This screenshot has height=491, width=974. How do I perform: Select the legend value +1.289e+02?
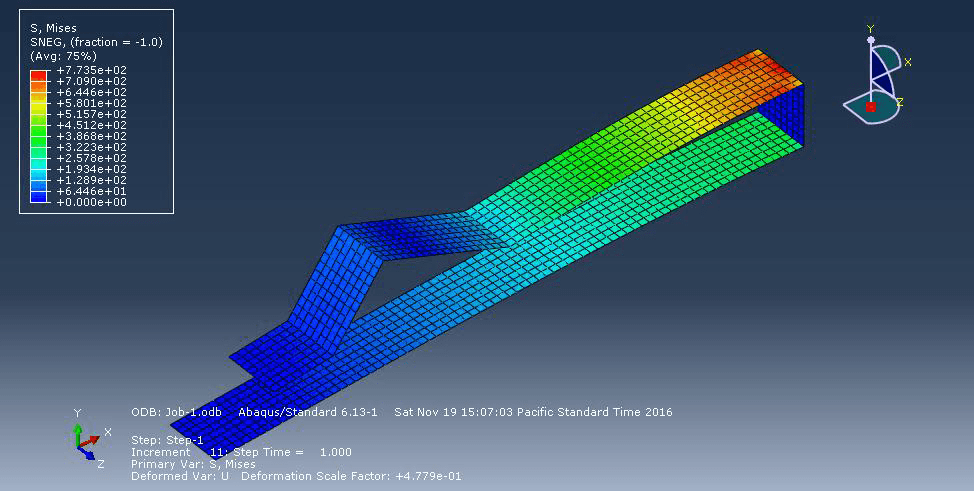tap(91, 180)
